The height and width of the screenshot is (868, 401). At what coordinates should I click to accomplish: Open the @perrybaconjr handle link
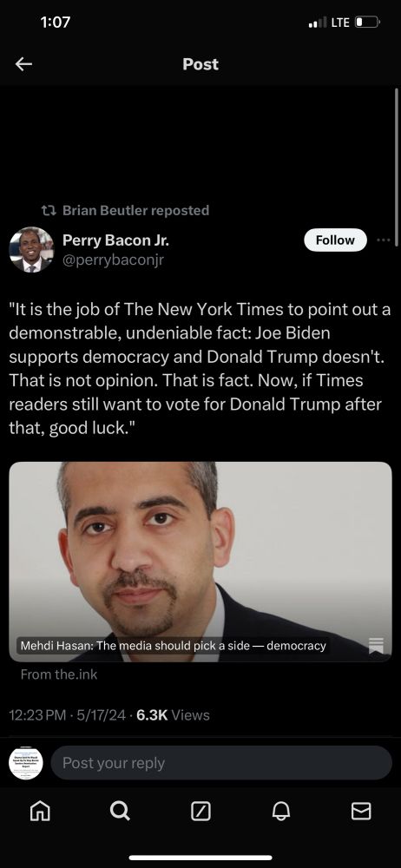[114, 260]
